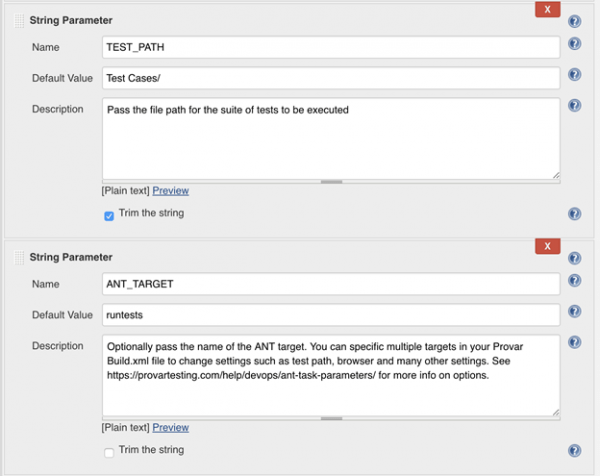Click the TEST_PATH parameter drag handle

pos(19,21)
